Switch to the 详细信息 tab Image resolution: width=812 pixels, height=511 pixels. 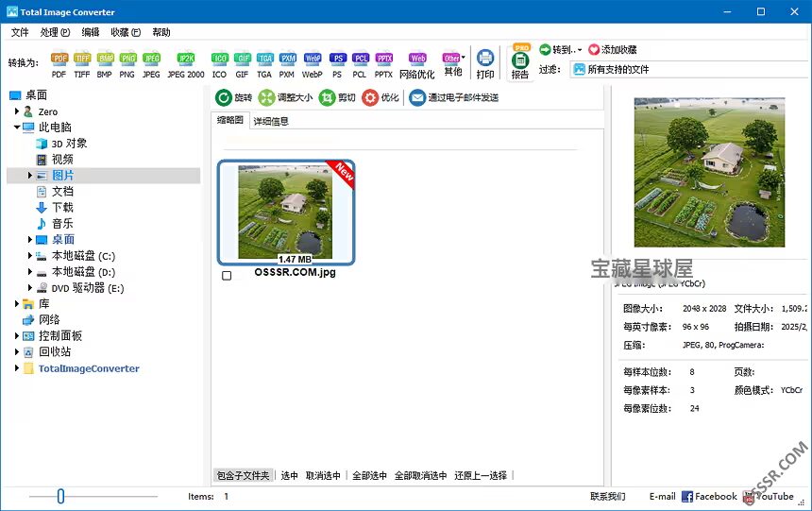(x=271, y=121)
